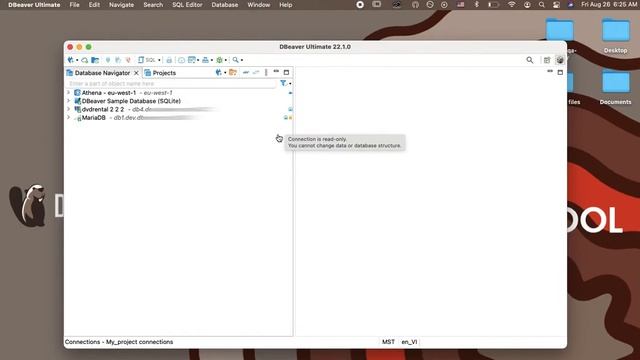Select DBeaver Sample Database (SQLite) item
640x360 pixels.
click(x=131, y=101)
